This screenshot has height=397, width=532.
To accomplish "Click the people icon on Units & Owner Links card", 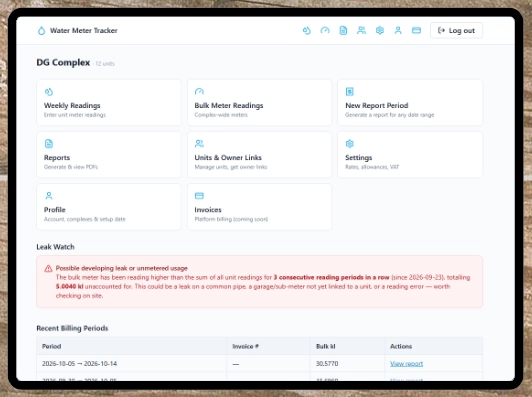I will 199,144.
